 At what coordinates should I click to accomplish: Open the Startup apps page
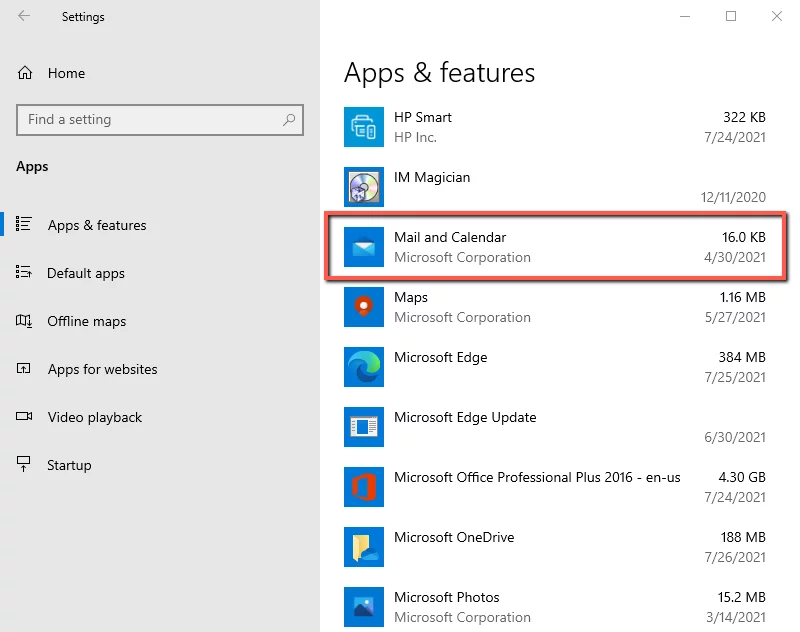click(x=69, y=465)
